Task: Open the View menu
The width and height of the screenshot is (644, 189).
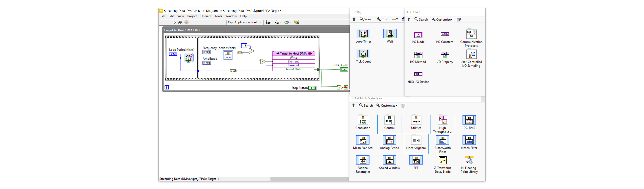Action: coord(180,16)
